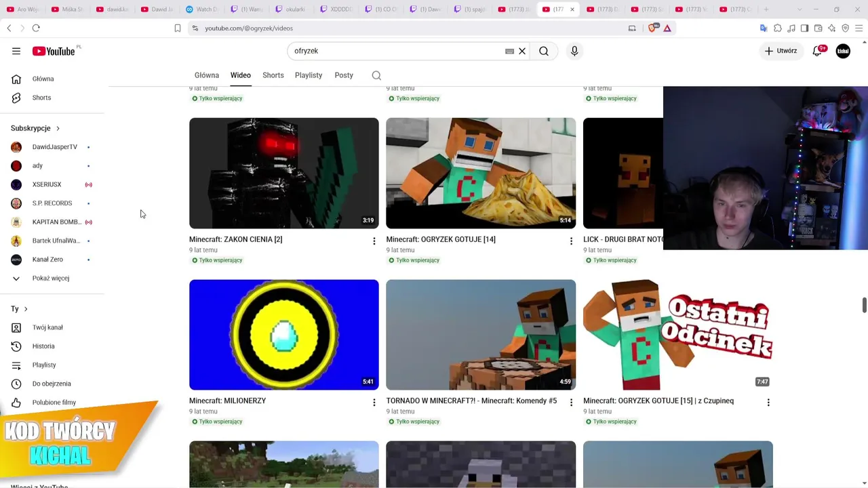Expand the Ty section chevron

coord(26,309)
